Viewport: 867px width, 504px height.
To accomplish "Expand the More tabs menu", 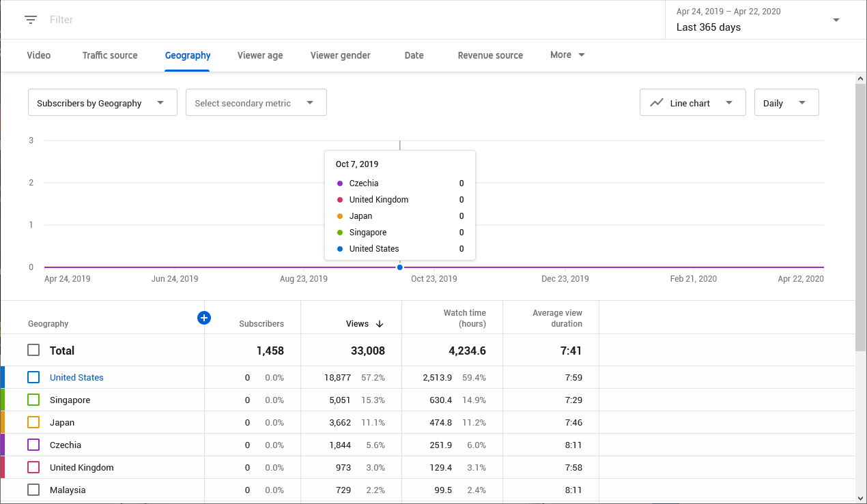I will coord(568,55).
